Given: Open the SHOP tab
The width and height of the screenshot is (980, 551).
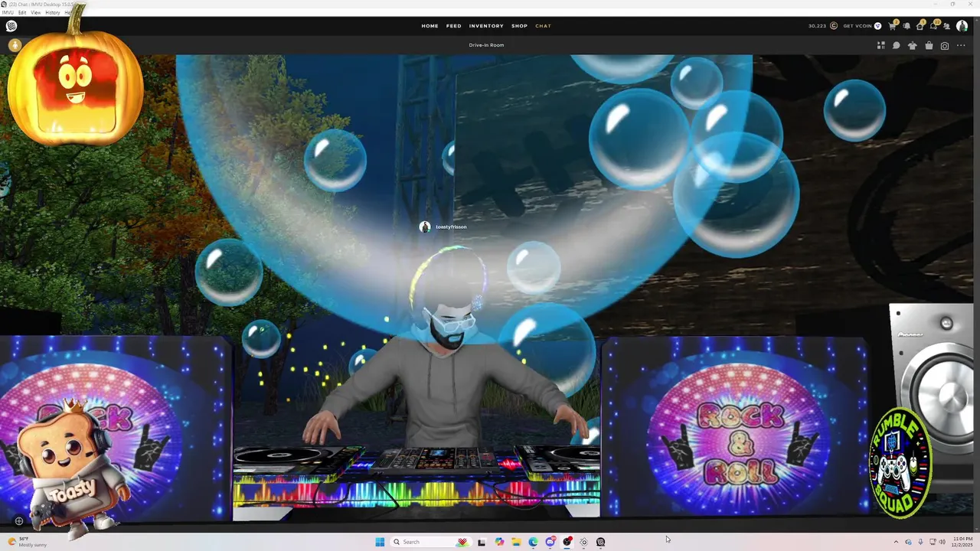Looking at the screenshot, I should [519, 26].
